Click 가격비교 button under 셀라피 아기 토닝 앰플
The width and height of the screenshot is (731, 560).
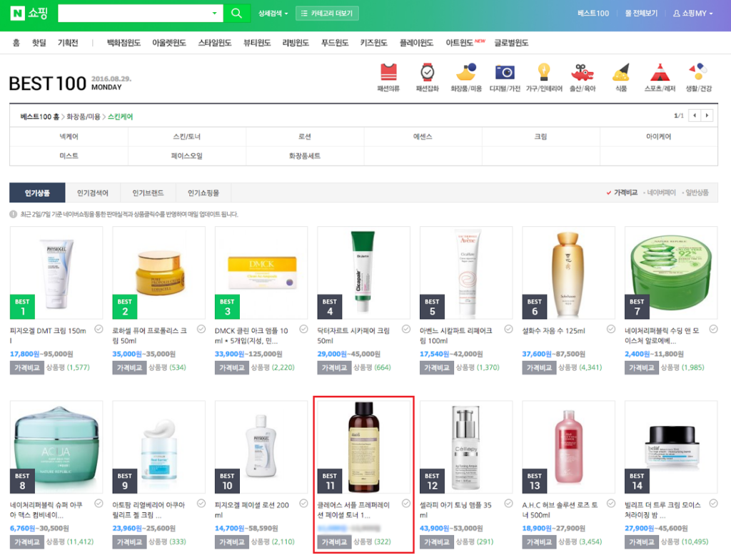[x=436, y=542]
